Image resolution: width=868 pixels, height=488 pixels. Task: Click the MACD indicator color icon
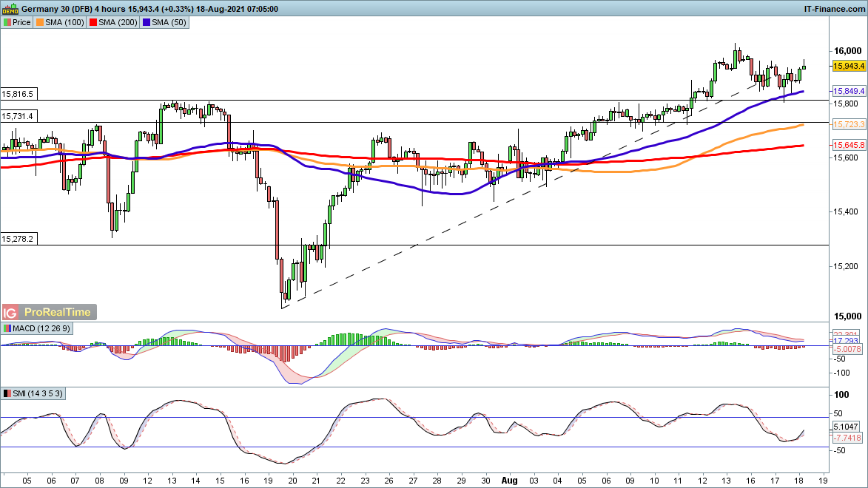pos(7,328)
